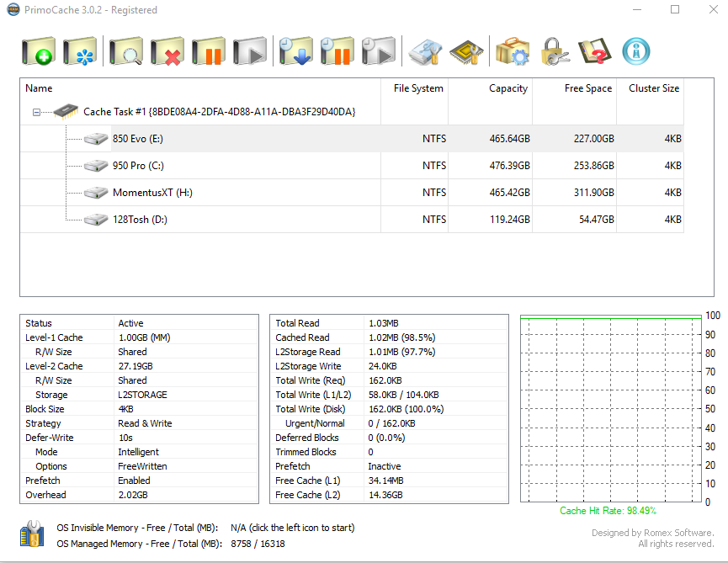
Task: Click the blue down-arrow clock toolbar icon
Action: 295,52
